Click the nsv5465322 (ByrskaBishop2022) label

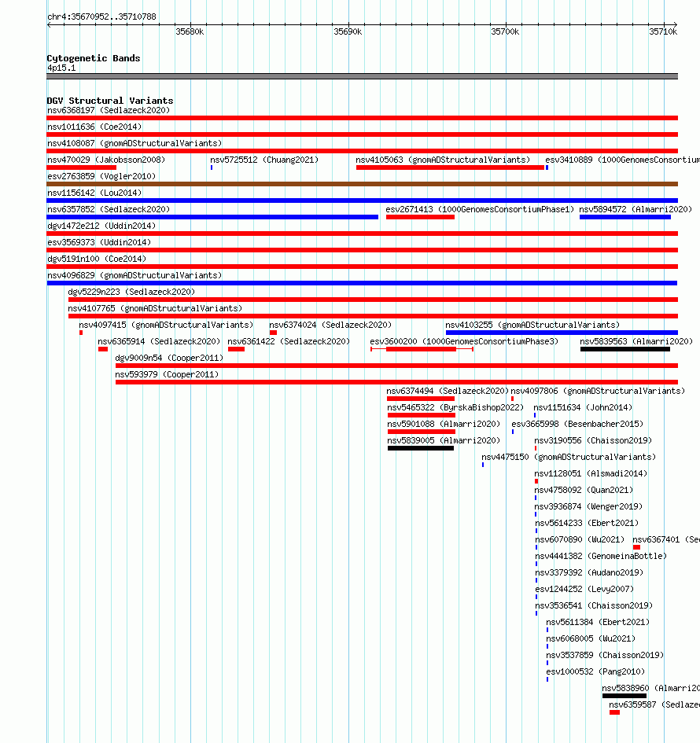click(455, 407)
